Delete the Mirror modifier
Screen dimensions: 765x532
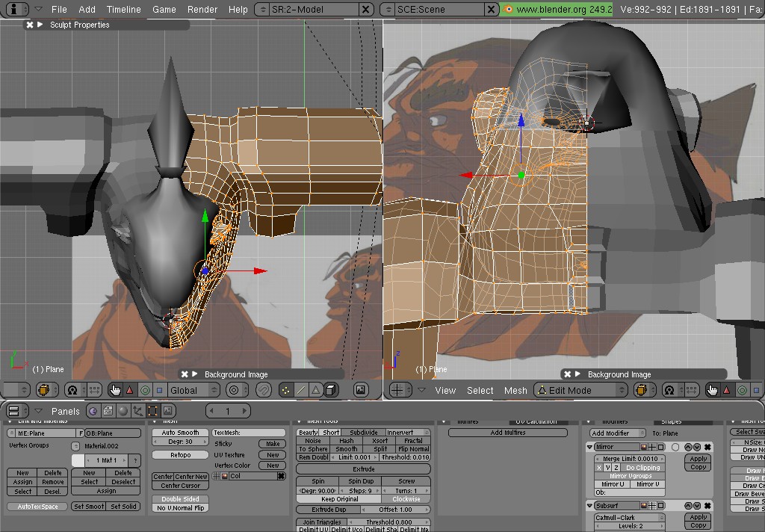coord(707,447)
